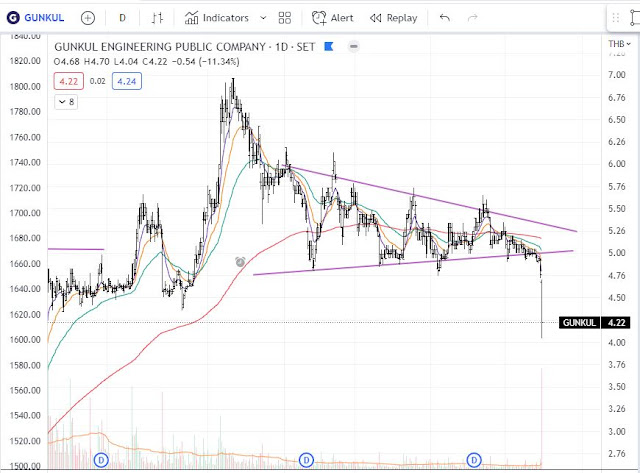Click the 1800.00 left scale label
640x473 pixels.
click(x=25, y=87)
